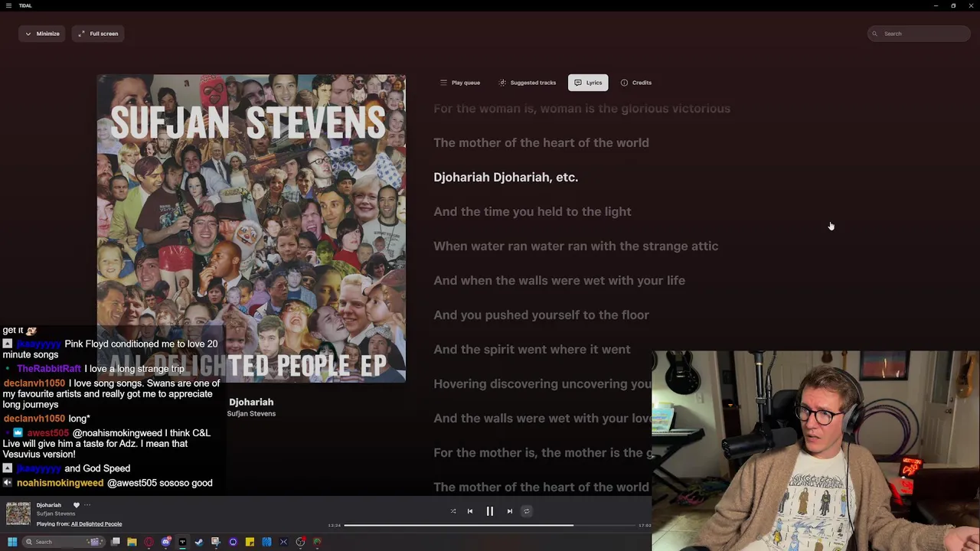The image size is (980, 551).
Task: Open the Windows Start menu
Action: [x=12, y=542]
